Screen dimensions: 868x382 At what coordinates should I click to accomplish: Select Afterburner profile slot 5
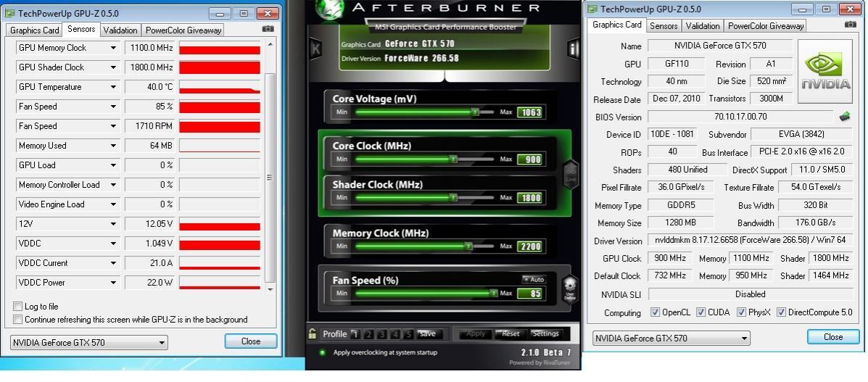[408, 334]
